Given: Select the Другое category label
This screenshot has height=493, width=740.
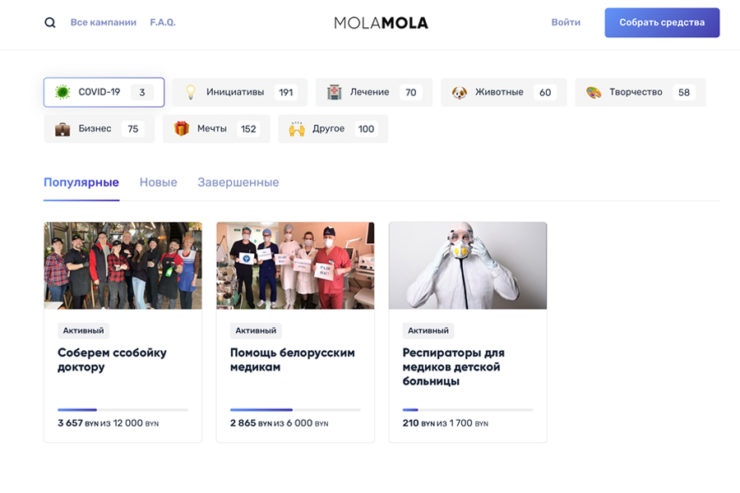Looking at the screenshot, I should [328, 128].
